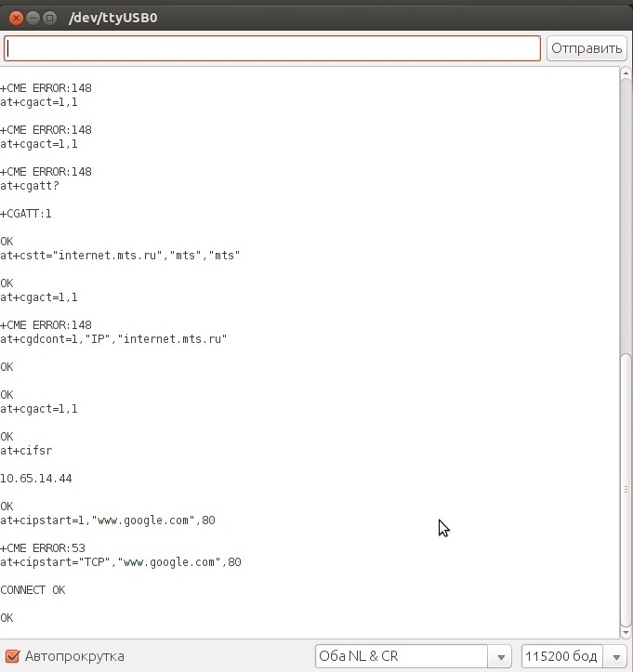Image resolution: width=633 pixels, height=672 pixels.
Task: Click the '+CME ERROR:53' output line
Action: click(43, 548)
